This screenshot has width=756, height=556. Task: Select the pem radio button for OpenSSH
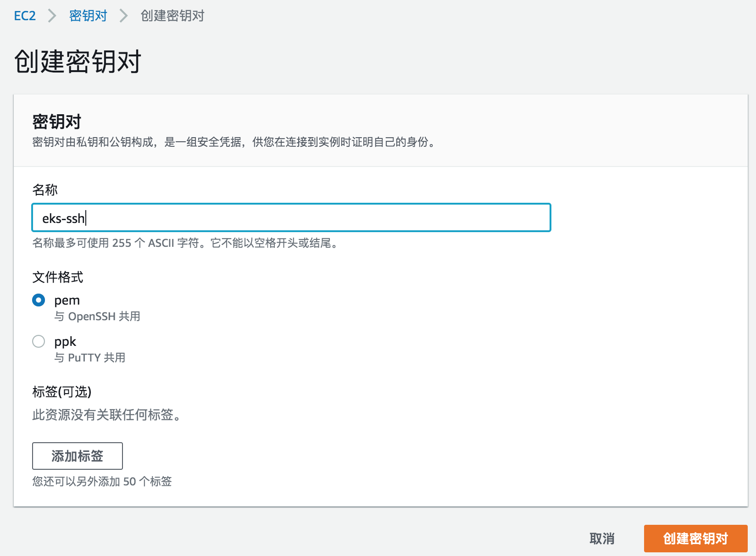(39, 300)
